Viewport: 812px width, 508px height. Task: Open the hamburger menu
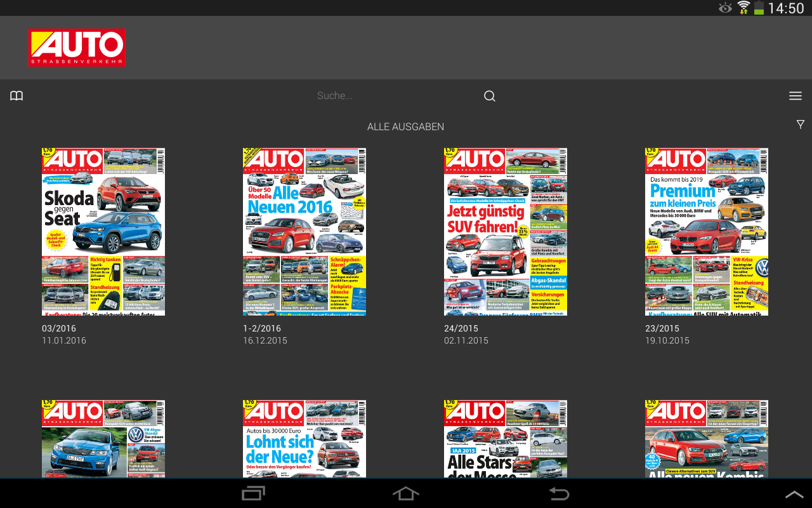click(795, 96)
